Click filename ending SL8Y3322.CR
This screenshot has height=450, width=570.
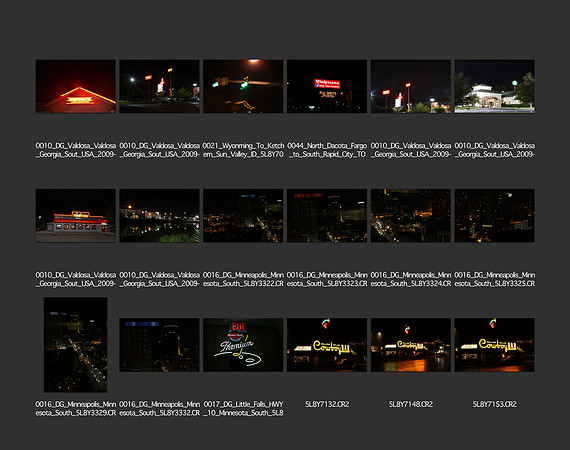243,279
